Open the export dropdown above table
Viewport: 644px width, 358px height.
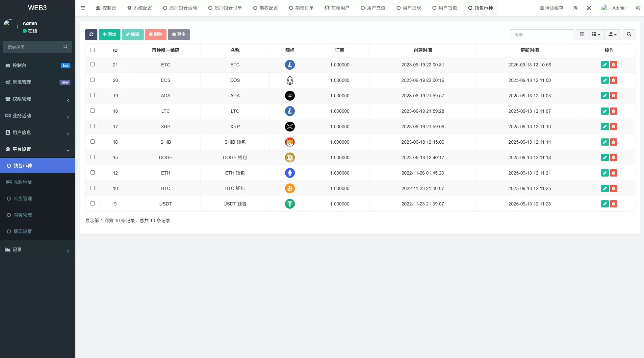coord(612,35)
